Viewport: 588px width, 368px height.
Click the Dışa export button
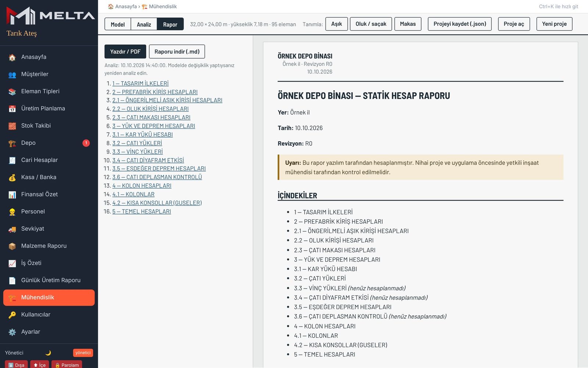pos(16,364)
